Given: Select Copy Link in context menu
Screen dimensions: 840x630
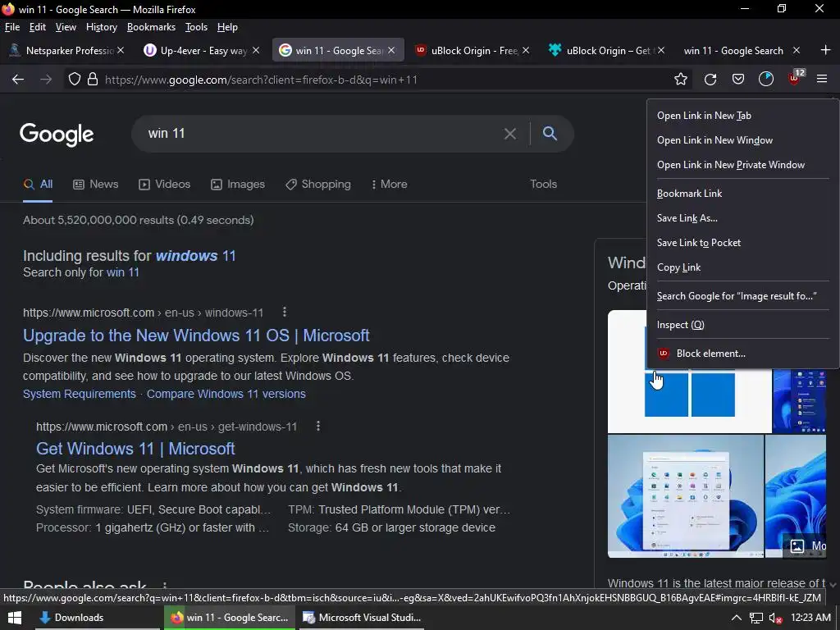Looking at the screenshot, I should 742,267.
